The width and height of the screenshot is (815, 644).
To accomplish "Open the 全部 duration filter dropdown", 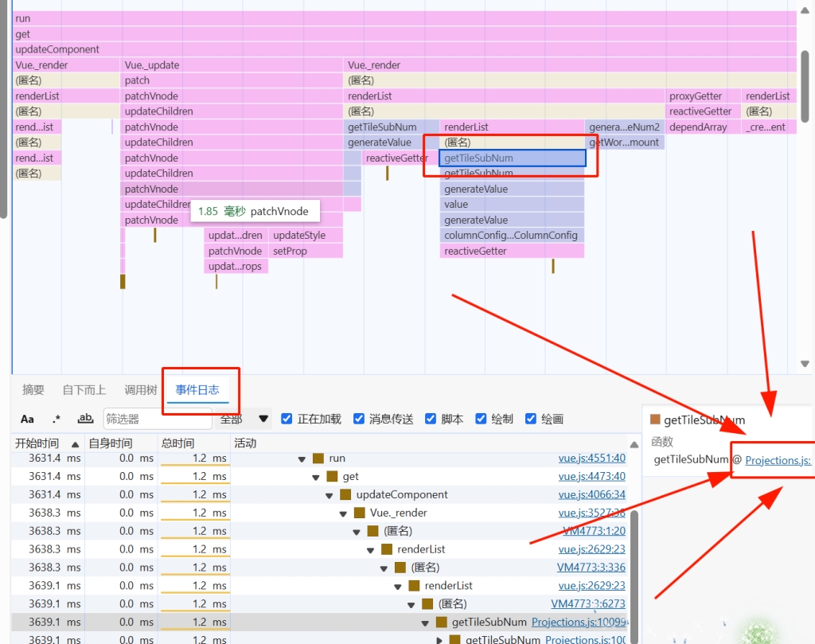I will click(x=244, y=419).
